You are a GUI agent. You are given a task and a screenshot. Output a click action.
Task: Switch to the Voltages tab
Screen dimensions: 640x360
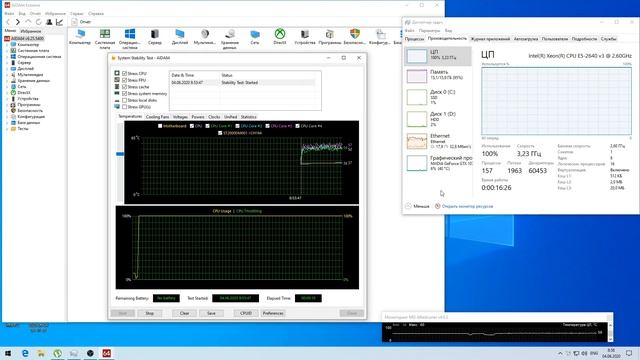tap(180, 117)
